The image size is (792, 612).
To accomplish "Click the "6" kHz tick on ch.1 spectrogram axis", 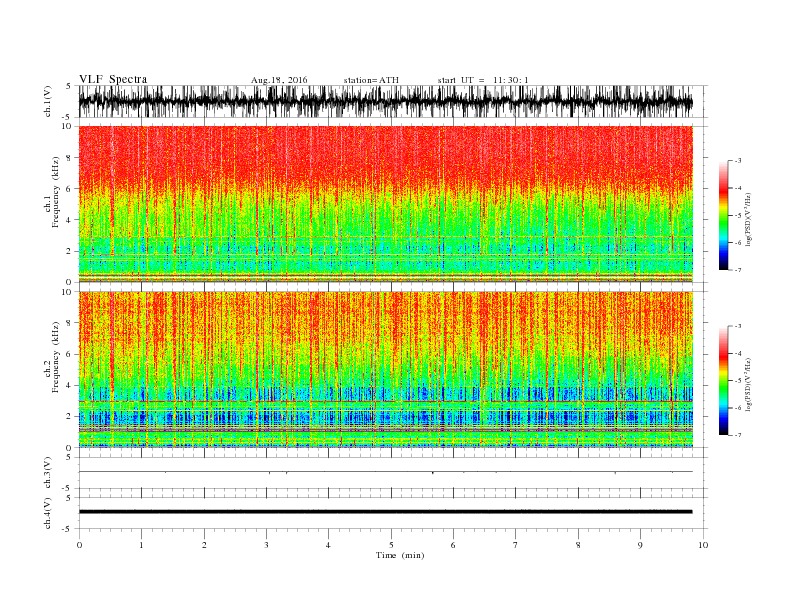I will (x=69, y=189).
